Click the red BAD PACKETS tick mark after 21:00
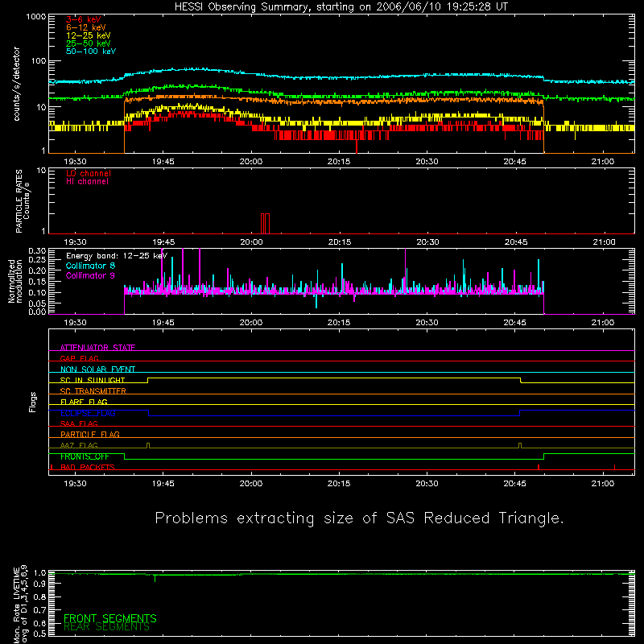The height and width of the screenshot is (644, 644). (x=614, y=467)
